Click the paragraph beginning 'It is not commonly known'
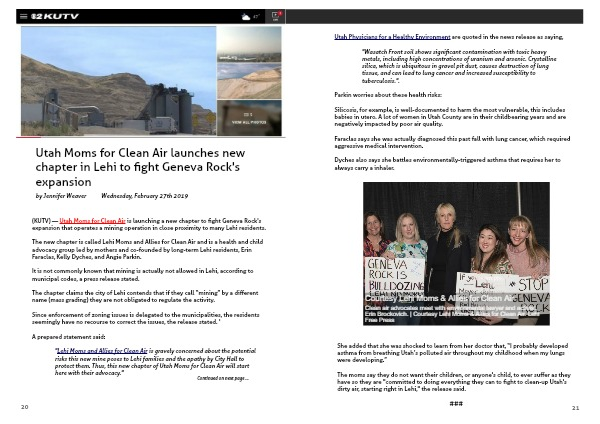Viewport: 600px width, 424px height. pos(142,275)
